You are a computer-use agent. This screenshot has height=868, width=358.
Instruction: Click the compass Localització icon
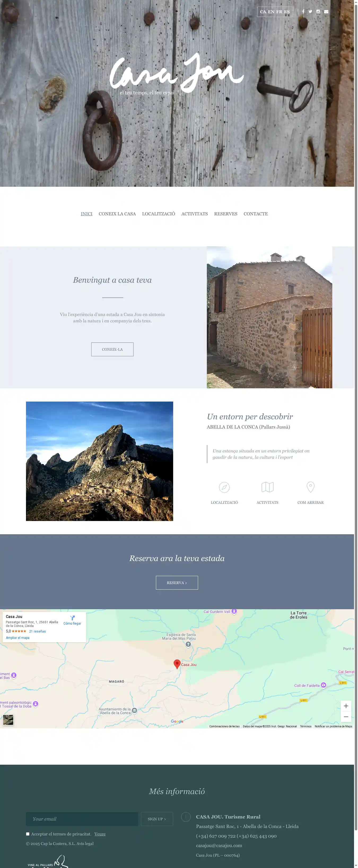224,487
